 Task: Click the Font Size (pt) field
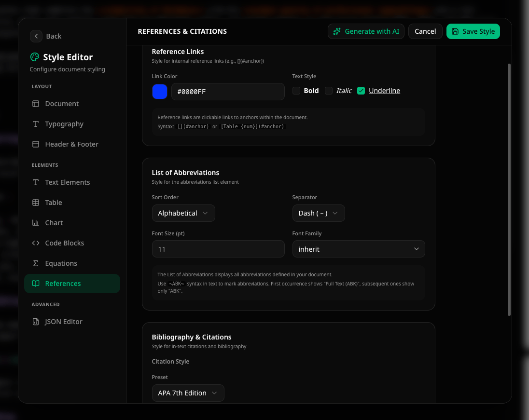[218, 249]
